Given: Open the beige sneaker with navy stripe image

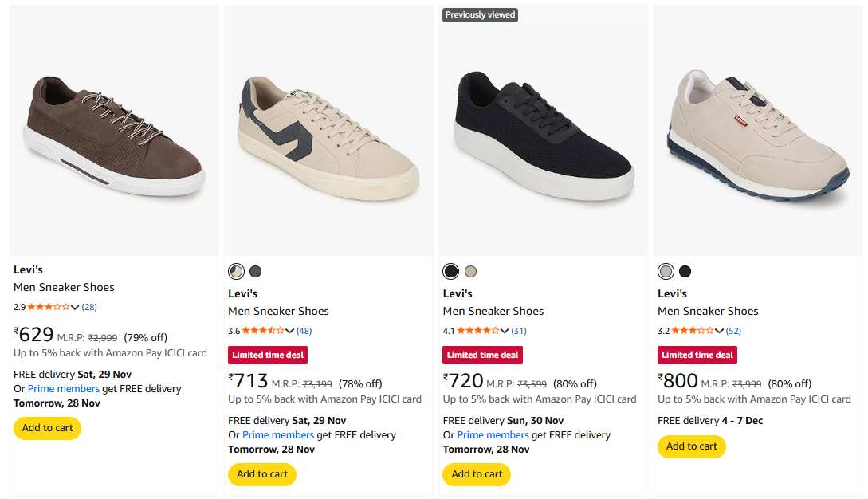Looking at the screenshot, I should click(328, 134).
